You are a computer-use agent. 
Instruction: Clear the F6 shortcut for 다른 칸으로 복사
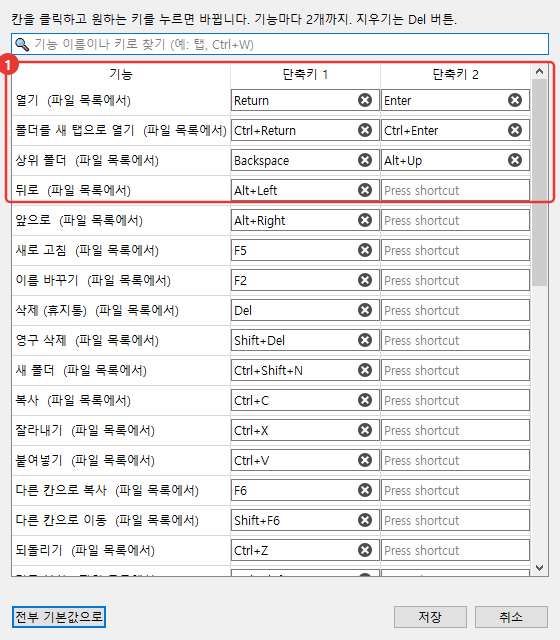click(x=365, y=490)
